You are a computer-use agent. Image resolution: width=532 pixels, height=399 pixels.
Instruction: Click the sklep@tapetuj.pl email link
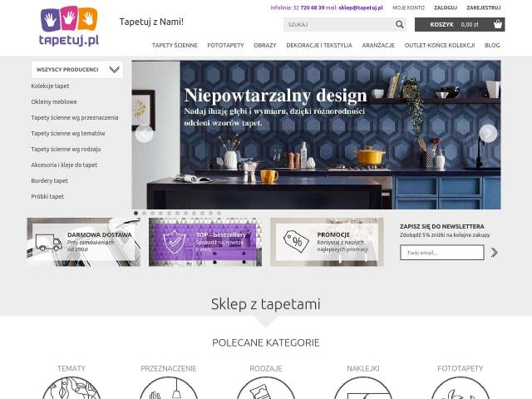361,7
